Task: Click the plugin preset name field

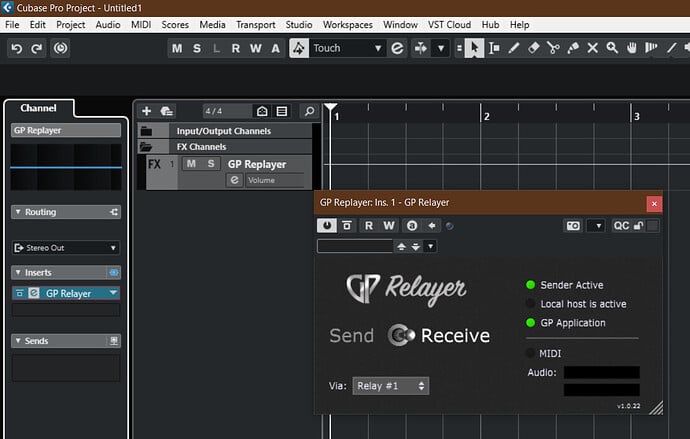Action: [x=355, y=246]
